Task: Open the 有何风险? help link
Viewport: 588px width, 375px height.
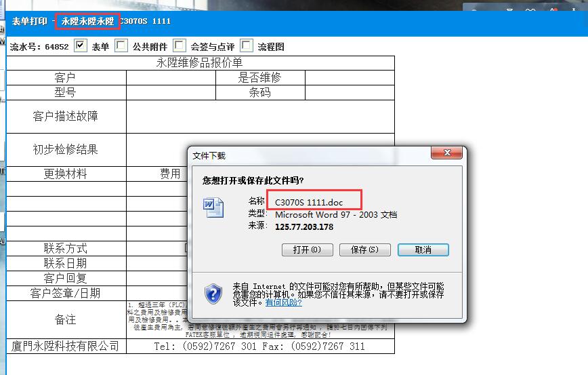Action: tap(283, 302)
